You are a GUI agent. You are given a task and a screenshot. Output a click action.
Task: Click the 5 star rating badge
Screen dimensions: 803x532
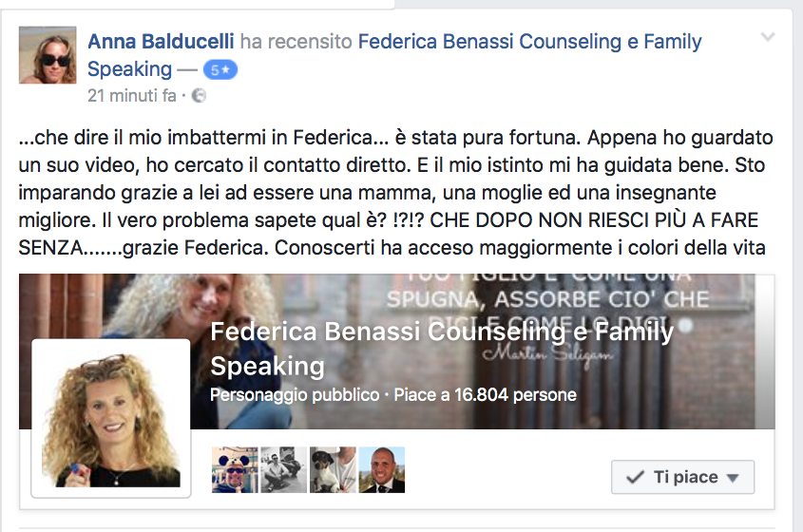point(220,69)
